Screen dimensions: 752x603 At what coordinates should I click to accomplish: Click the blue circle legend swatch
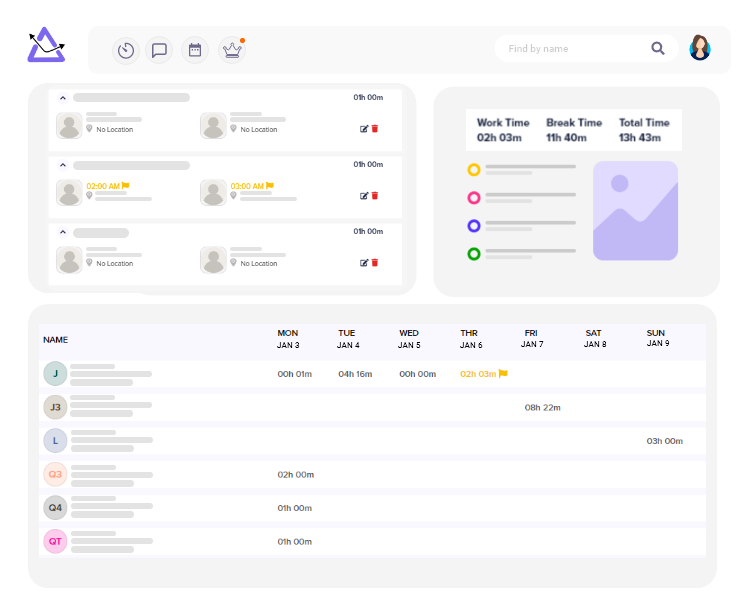pyautogui.click(x=474, y=226)
